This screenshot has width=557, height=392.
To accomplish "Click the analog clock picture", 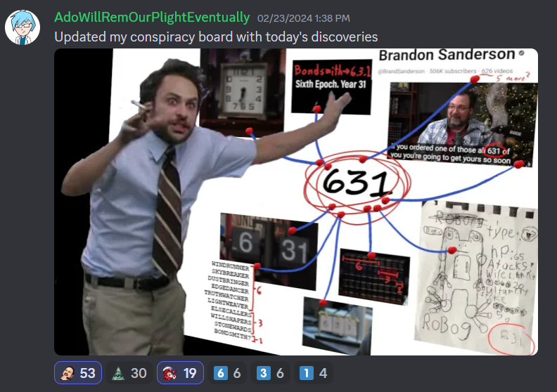I will 243,91.
